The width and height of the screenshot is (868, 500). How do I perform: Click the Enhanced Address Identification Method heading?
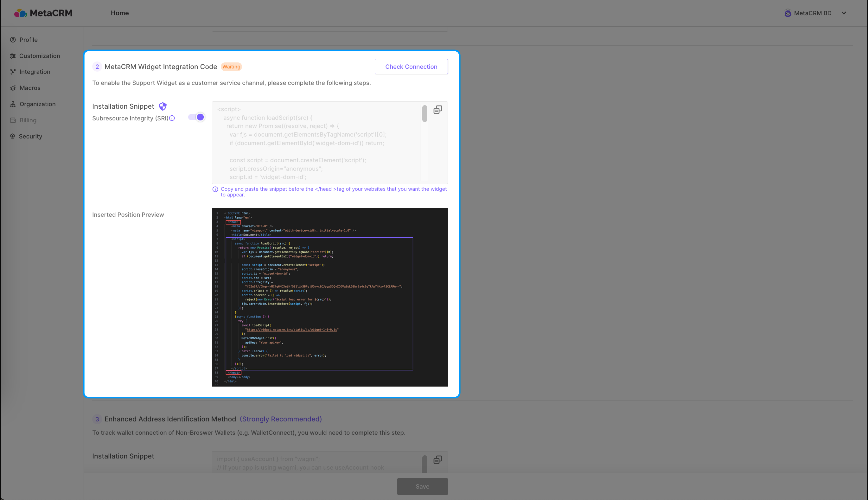pyautogui.click(x=170, y=419)
